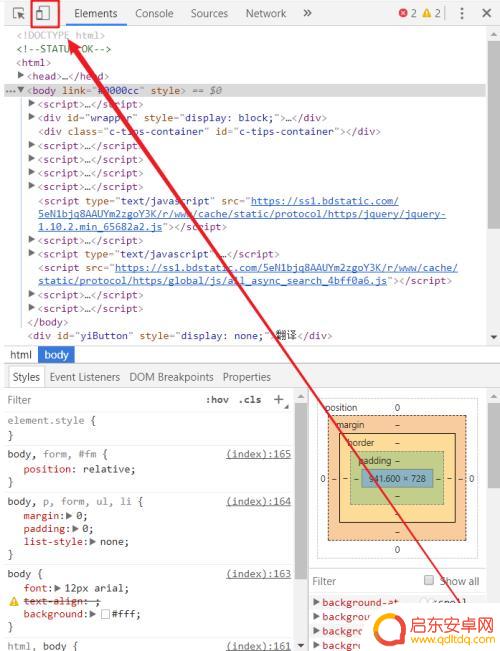This screenshot has height=651, width=500.
Task: Click the red error count icon
Action: [x=402, y=13]
